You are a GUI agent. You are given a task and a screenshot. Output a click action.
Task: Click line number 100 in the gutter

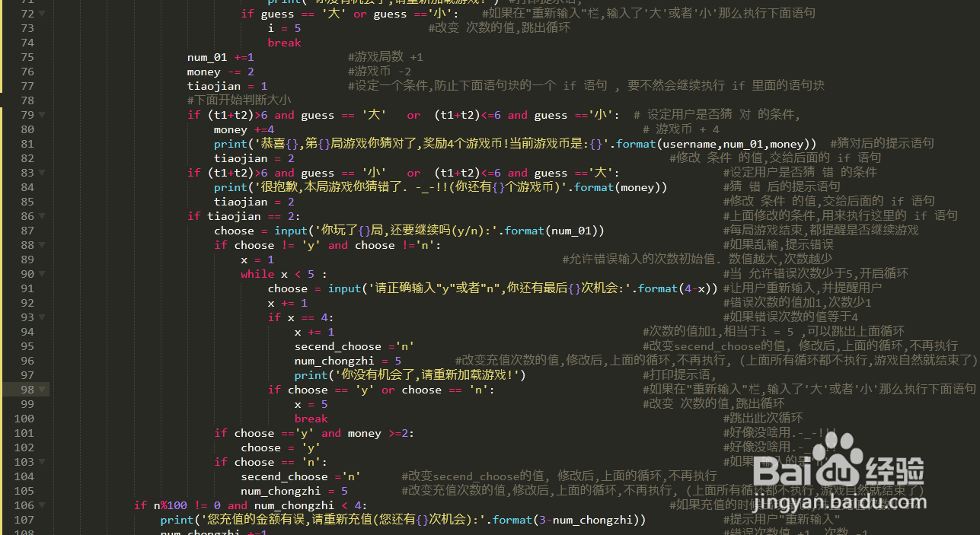[x=24, y=419]
